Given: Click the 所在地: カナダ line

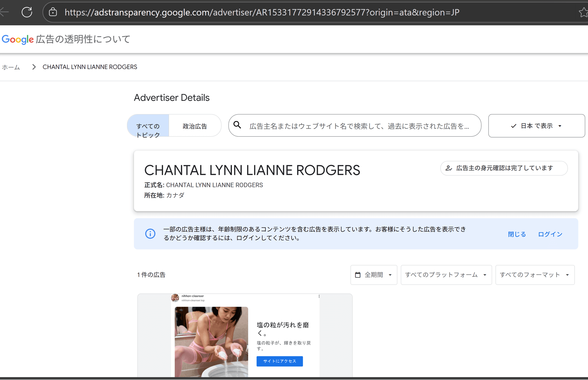Looking at the screenshot, I should pyautogui.click(x=164, y=195).
